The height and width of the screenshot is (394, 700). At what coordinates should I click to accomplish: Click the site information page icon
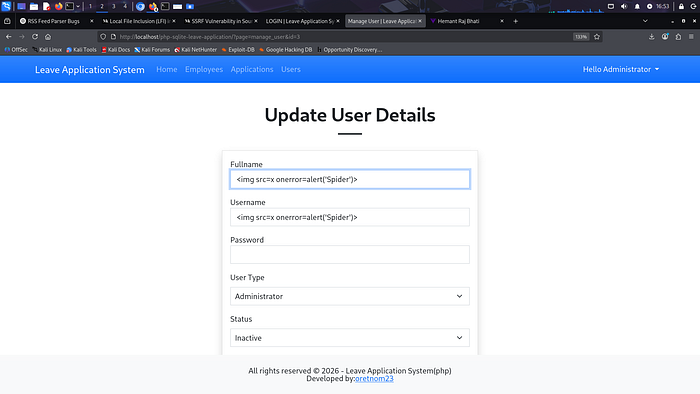(x=113, y=37)
